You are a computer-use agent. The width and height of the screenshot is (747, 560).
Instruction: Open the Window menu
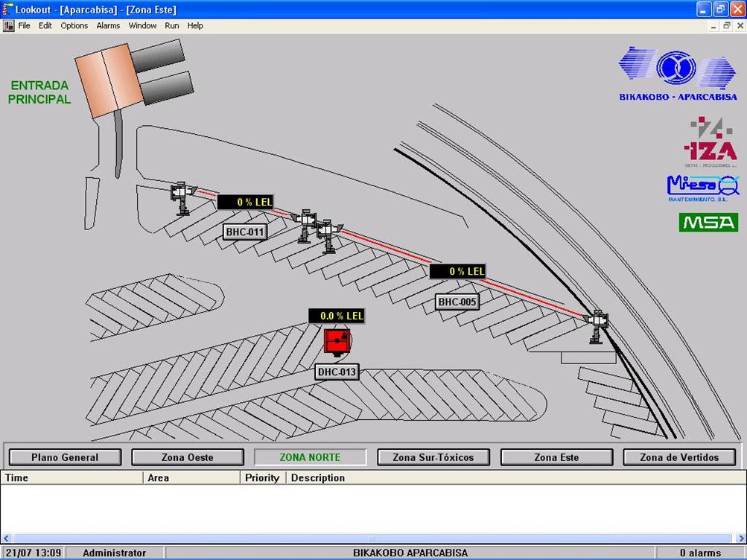pyautogui.click(x=142, y=26)
